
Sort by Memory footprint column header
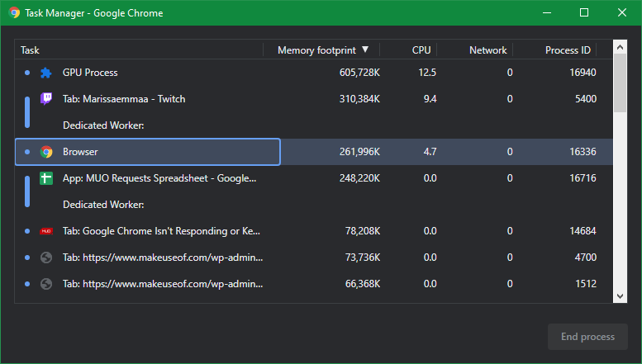[316, 50]
